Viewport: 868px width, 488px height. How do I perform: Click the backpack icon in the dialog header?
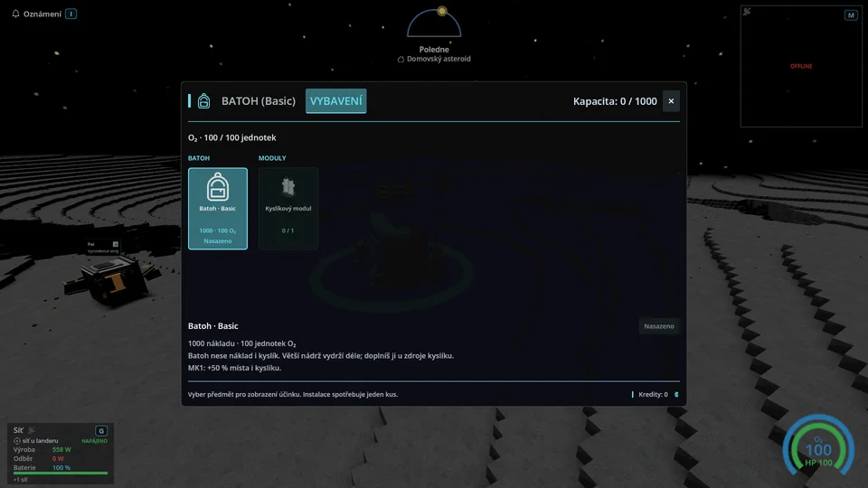pos(203,100)
